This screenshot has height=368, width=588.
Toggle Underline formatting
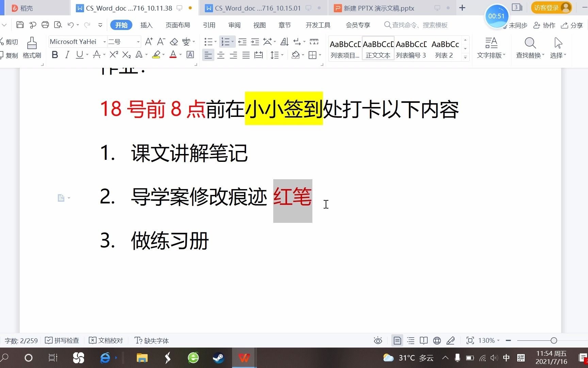pyautogui.click(x=79, y=55)
